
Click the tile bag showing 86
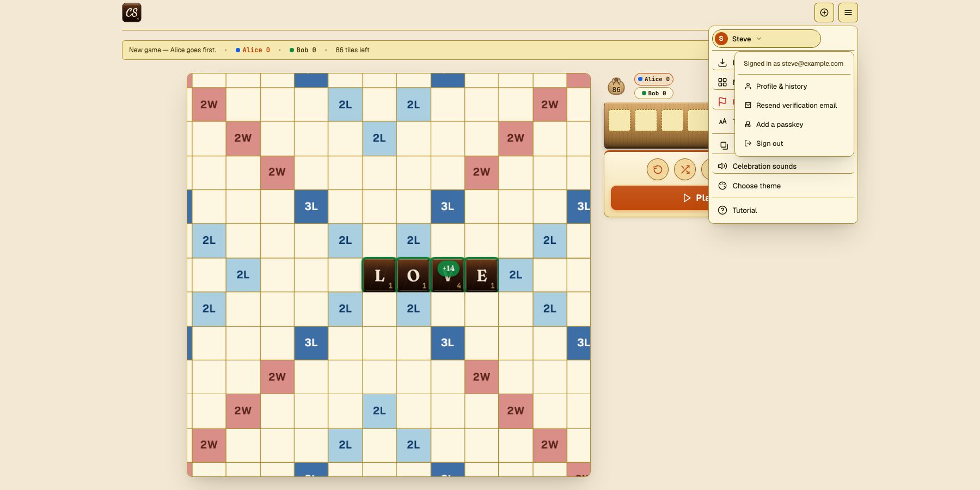point(616,86)
